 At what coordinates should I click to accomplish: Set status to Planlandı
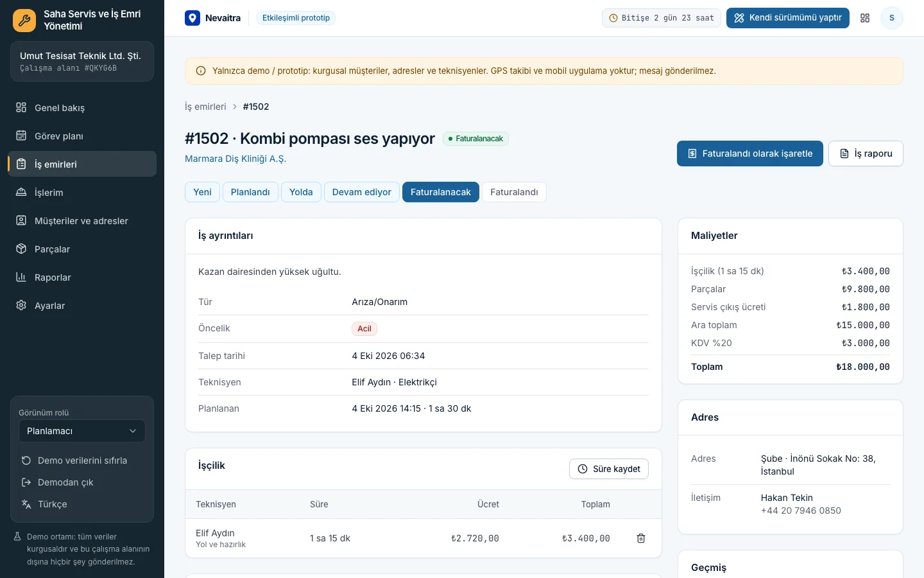point(250,192)
